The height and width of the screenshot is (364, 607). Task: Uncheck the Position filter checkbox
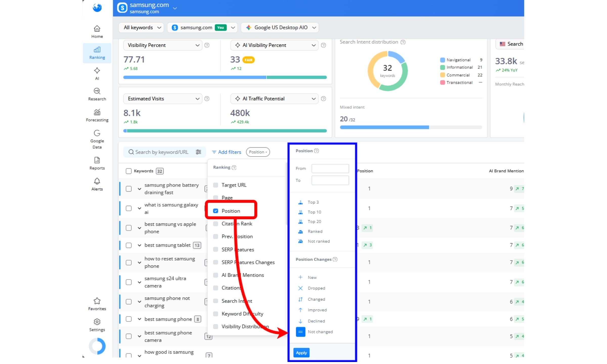coord(215,211)
